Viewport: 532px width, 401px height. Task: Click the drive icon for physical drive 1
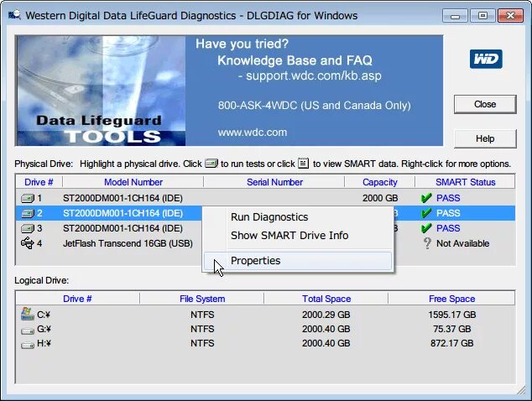[x=28, y=198]
